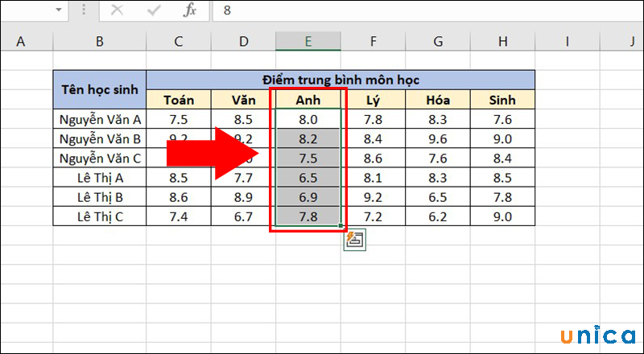Select Nguyễn Văn A's Lý score 7.8

coord(373,119)
